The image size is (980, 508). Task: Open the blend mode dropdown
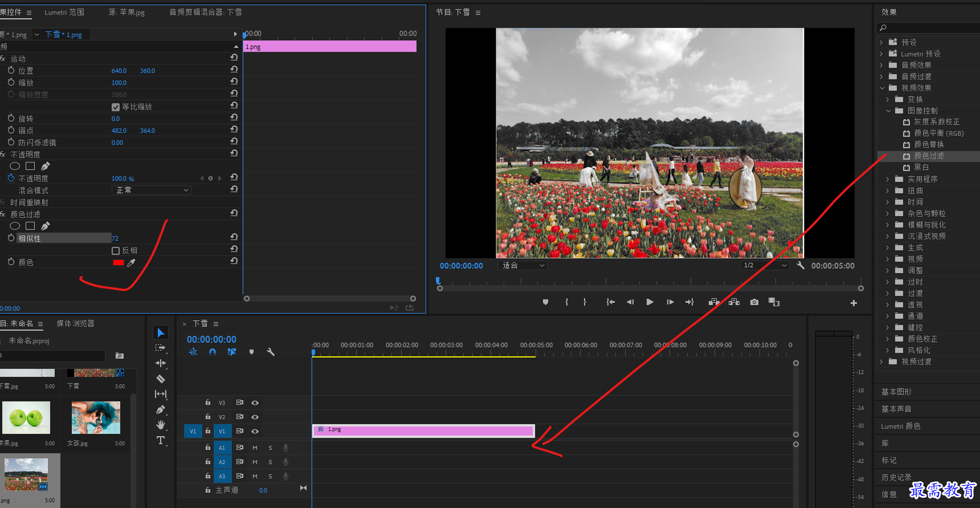[151, 190]
